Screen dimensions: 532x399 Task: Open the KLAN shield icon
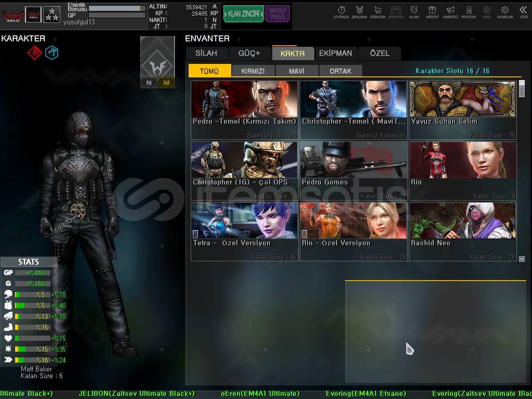(414, 12)
